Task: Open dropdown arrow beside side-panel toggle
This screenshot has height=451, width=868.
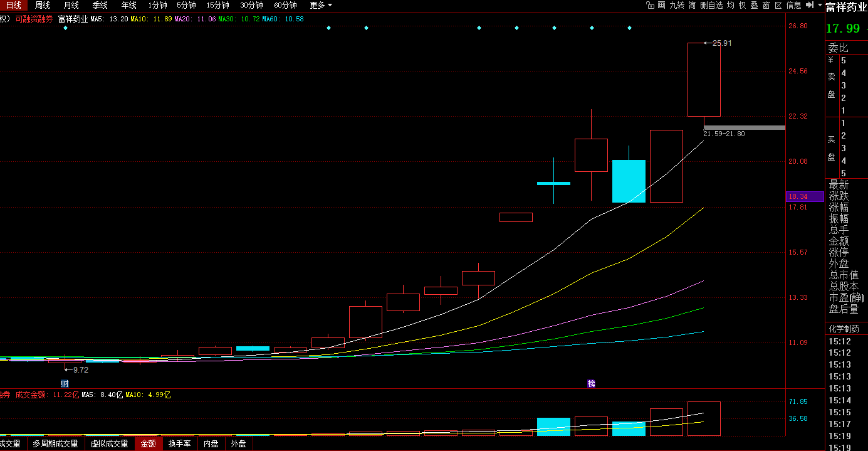Action: pos(820,5)
